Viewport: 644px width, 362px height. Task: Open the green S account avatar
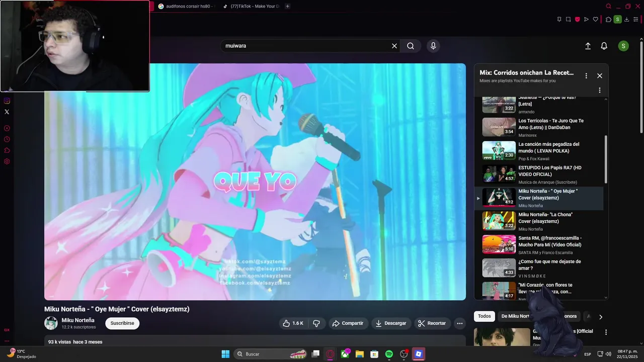[x=623, y=46]
